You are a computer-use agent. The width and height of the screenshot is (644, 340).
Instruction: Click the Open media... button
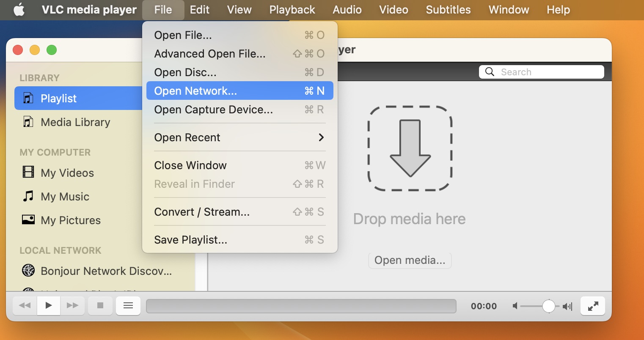coord(410,260)
